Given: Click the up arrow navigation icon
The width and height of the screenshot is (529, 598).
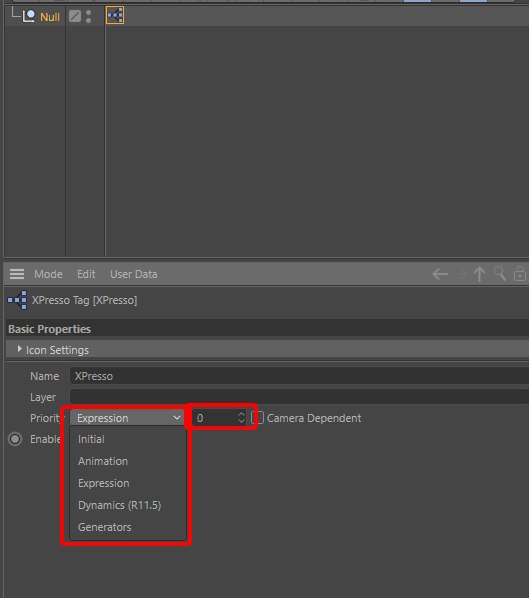Looking at the screenshot, I should pos(479,274).
